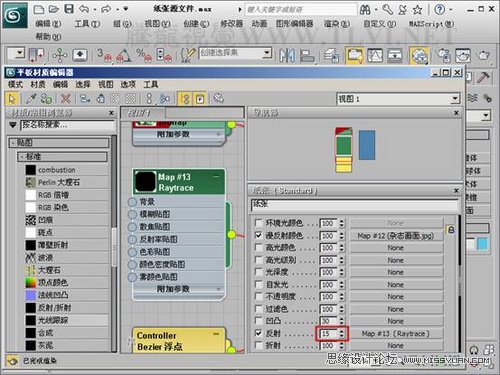Assign material to selection icon

pos(46,99)
